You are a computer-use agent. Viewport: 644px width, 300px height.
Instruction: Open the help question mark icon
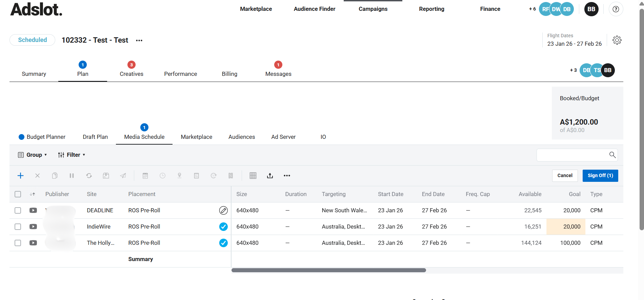616,9
